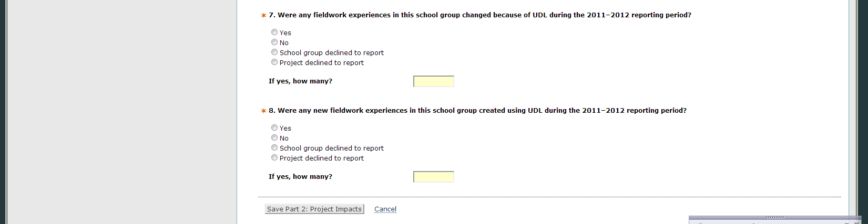
Task: Click the 'If yes, how many?' label under question 7
Action: pos(300,81)
